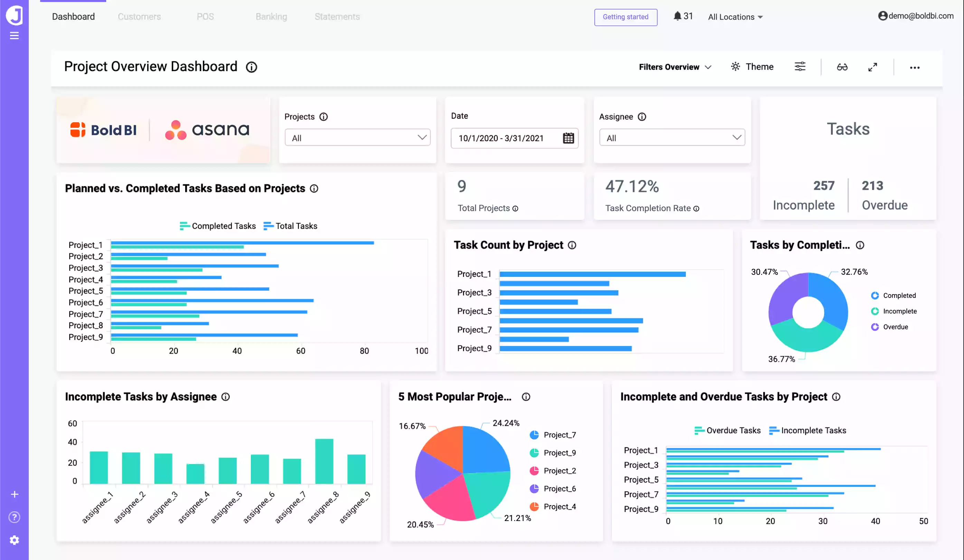Click the info icon on Project Overview Dashboard

tap(253, 67)
